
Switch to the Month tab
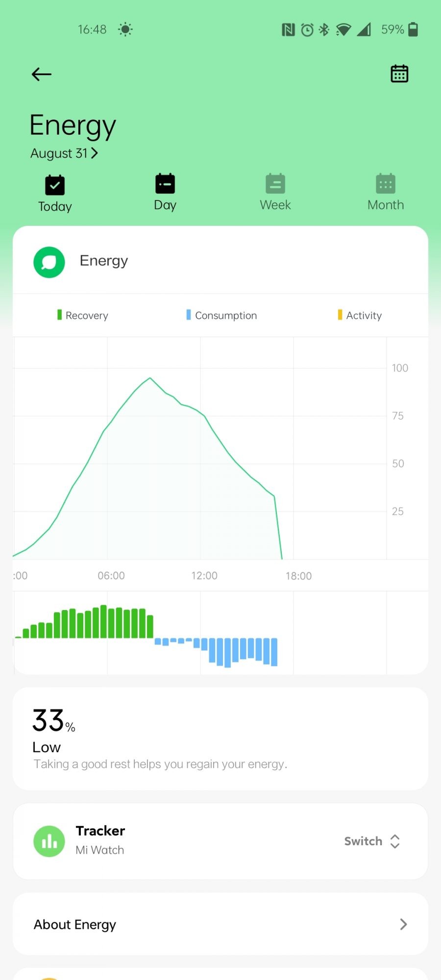click(386, 193)
